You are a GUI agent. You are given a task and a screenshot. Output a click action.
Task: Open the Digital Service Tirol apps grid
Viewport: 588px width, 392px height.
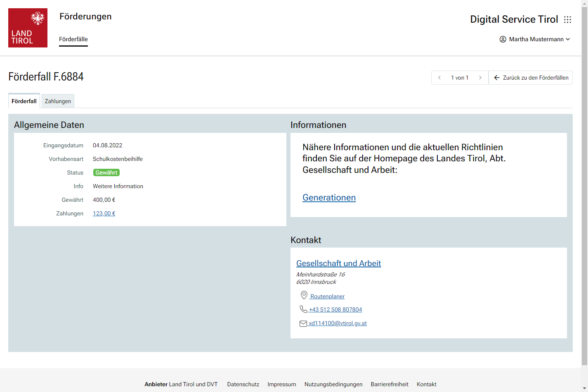tap(568, 19)
